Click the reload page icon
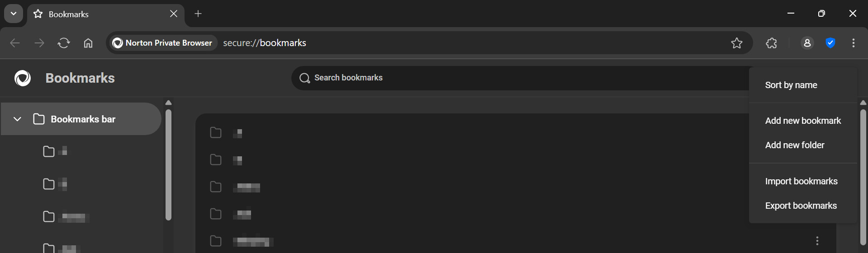868x253 pixels. point(64,43)
